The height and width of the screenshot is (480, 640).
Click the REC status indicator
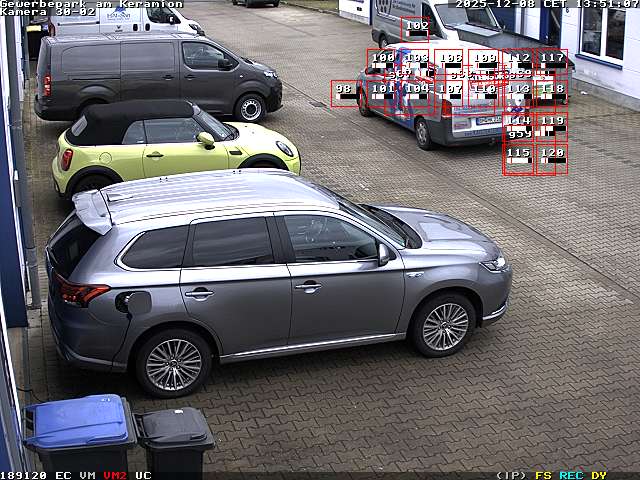[571, 475]
